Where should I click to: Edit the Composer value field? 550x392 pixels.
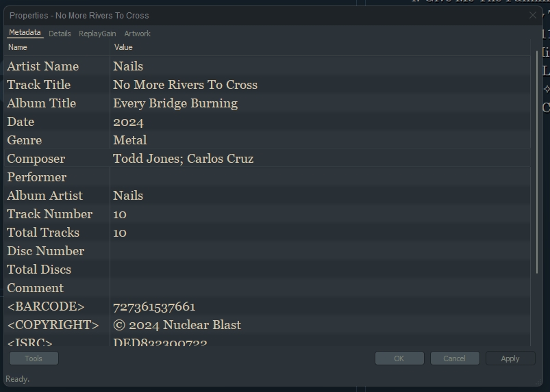[183, 159]
